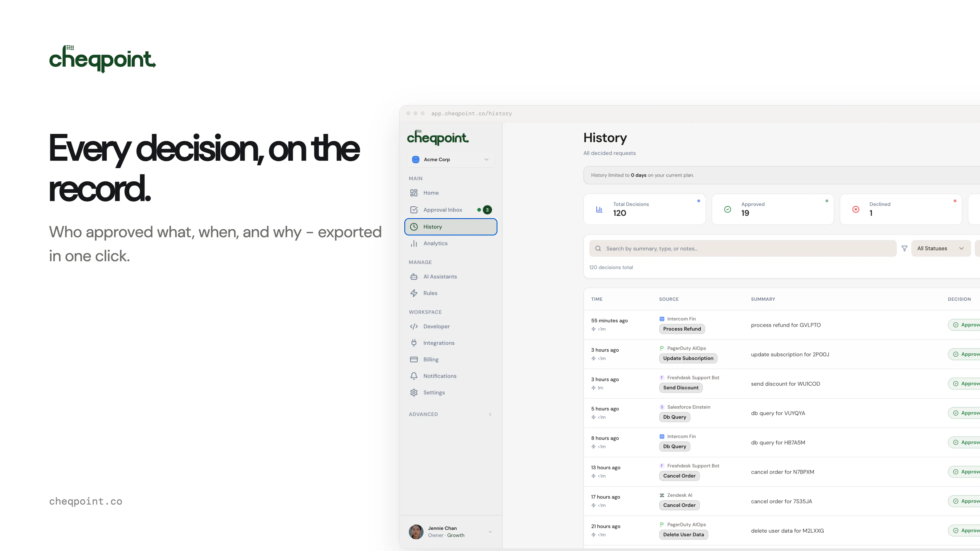Click the filter funnel icon
The image size is (980, 551).
(904, 248)
